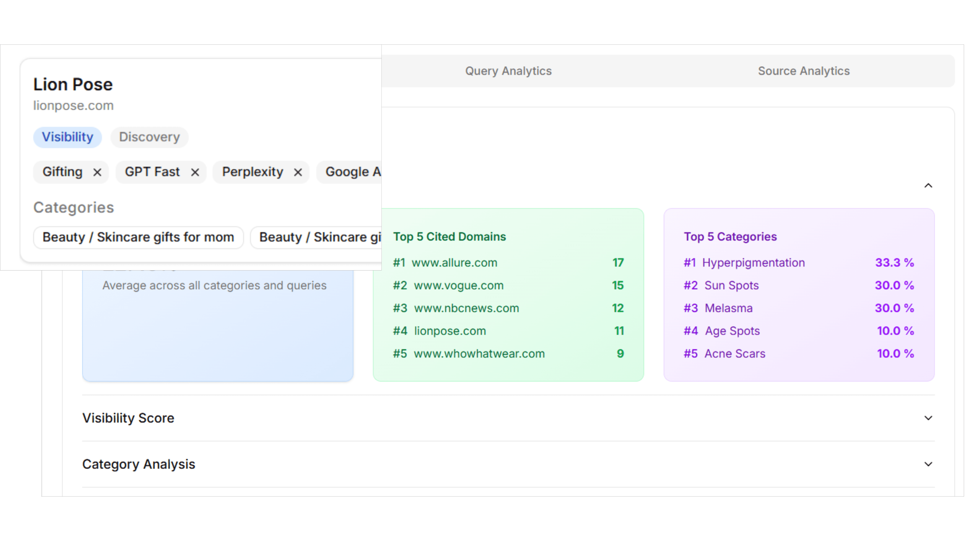This screenshot has height=541, width=980.
Task: Select the Sun Spots category row
Action: pyautogui.click(x=731, y=285)
